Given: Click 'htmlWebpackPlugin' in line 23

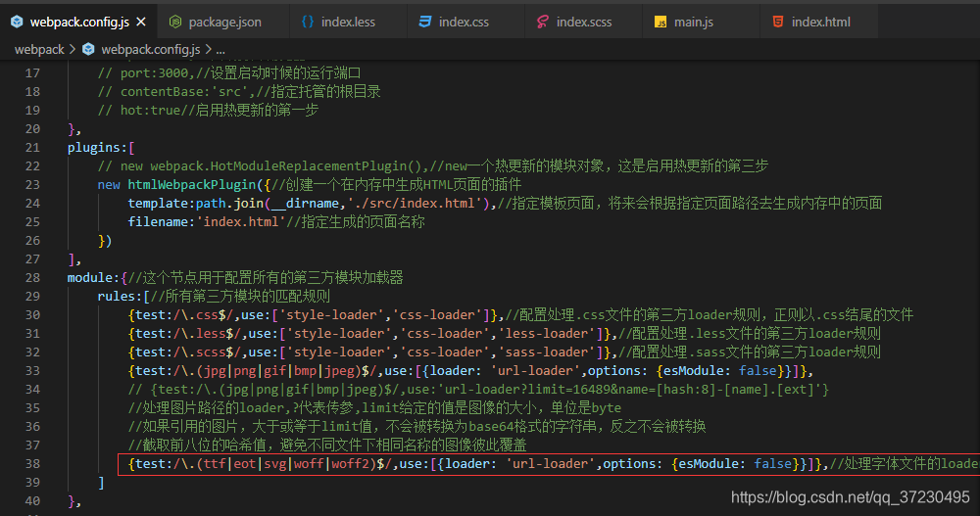Looking at the screenshot, I should tap(192, 184).
